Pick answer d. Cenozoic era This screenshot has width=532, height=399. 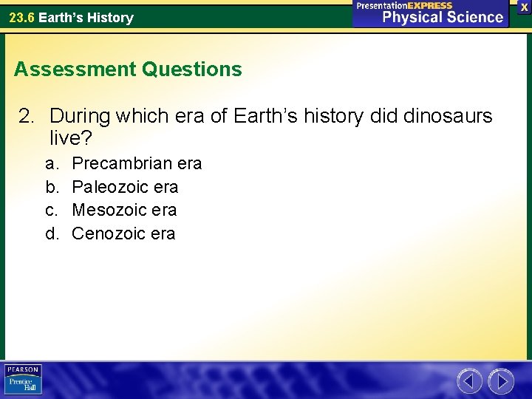[x=110, y=233]
